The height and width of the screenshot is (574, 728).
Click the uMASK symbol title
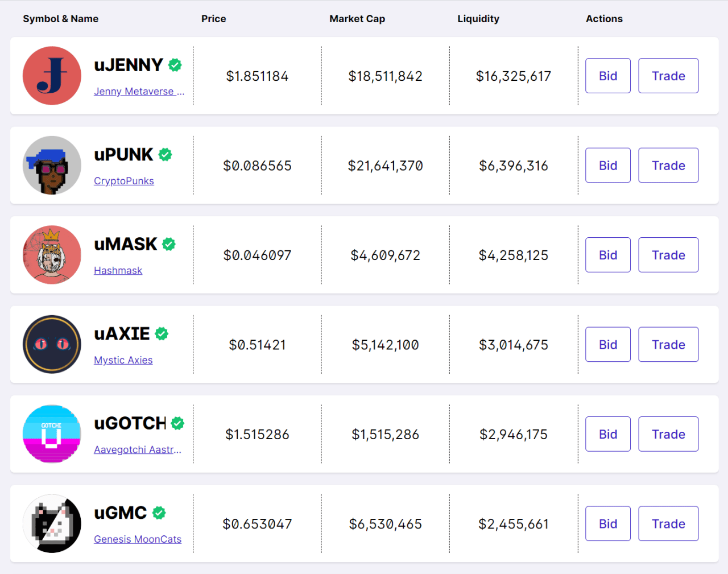126,244
